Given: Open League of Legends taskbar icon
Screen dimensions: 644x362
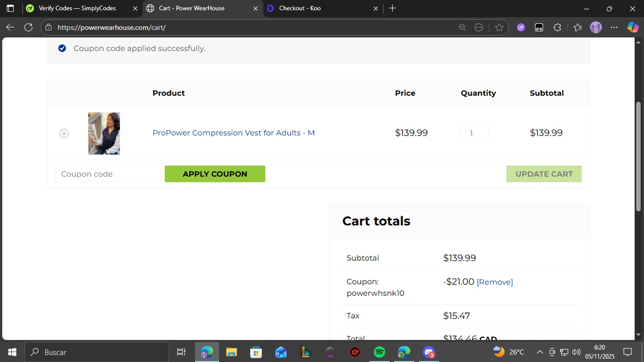Looking at the screenshot, I should tap(305, 352).
